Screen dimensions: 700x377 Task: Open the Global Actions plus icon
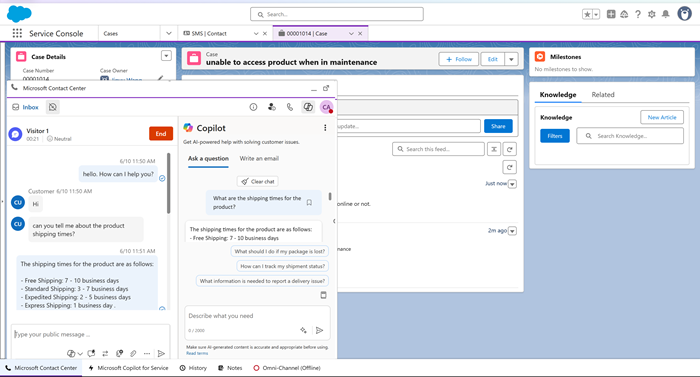coord(611,14)
